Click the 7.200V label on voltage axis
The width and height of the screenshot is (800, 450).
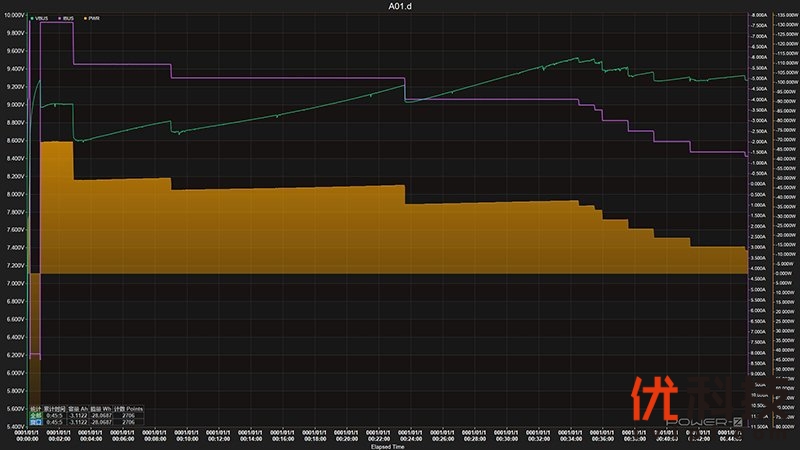click(x=14, y=265)
